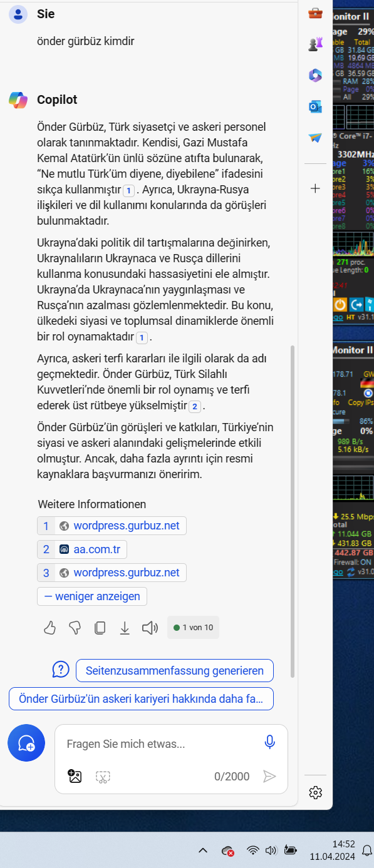Add an image to the message
374x868 pixels.
coord(75,777)
